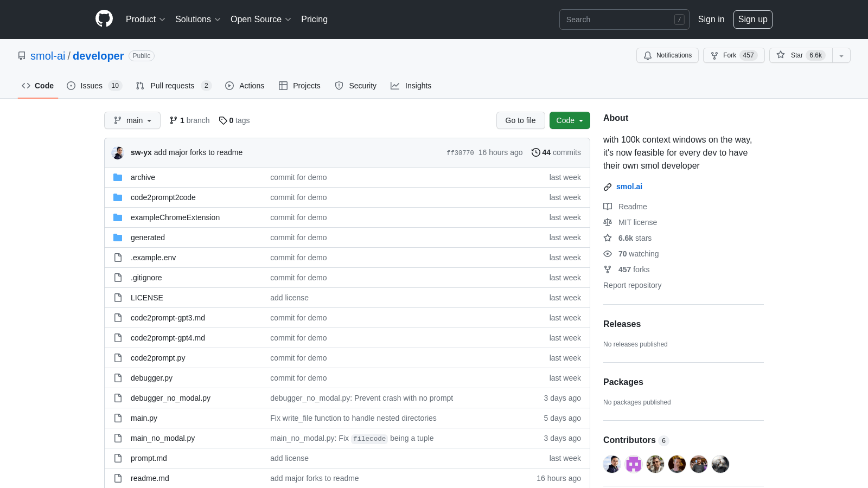Switch to the Code tab
The height and width of the screenshot is (488, 868).
coord(38,86)
